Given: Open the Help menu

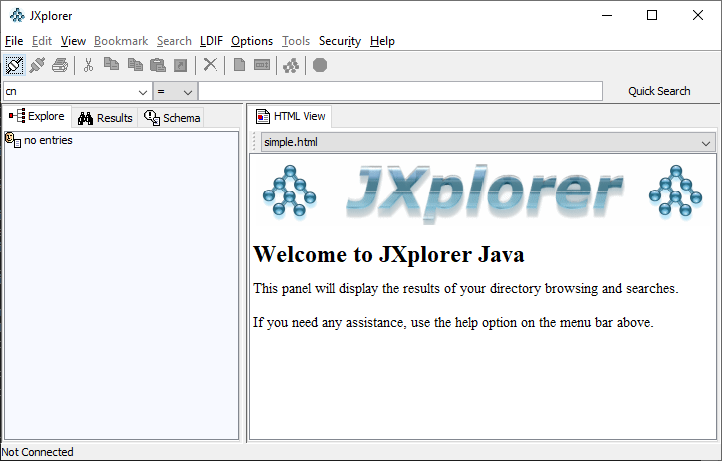Looking at the screenshot, I should point(382,41).
